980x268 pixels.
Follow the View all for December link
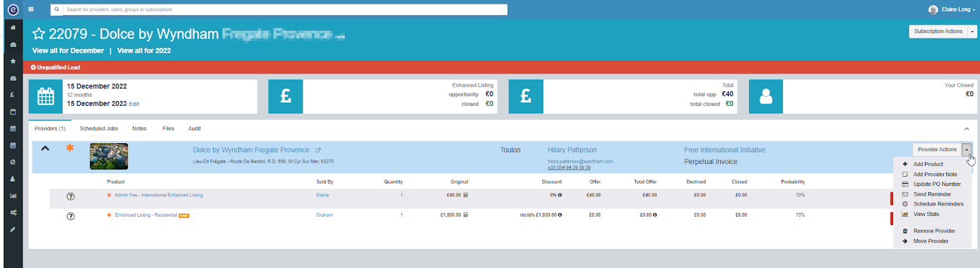pos(68,51)
